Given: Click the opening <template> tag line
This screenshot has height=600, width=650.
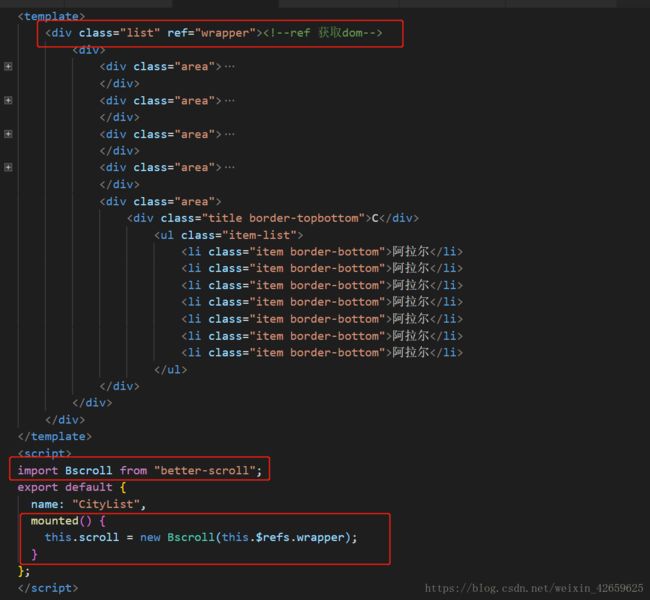Looking at the screenshot, I should pos(51,16).
